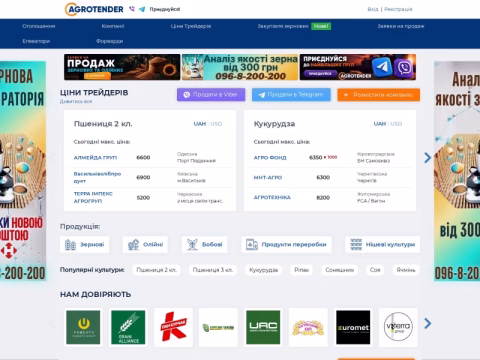Open the Заявки на продаж menu item
The height and width of the screenshot is (360, 480).
tap(401, 26)
